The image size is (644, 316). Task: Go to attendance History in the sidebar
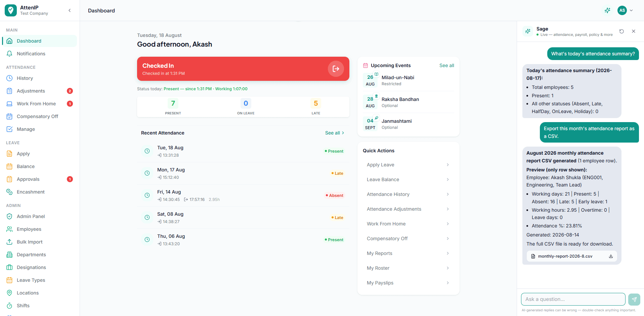coord(40,78)
